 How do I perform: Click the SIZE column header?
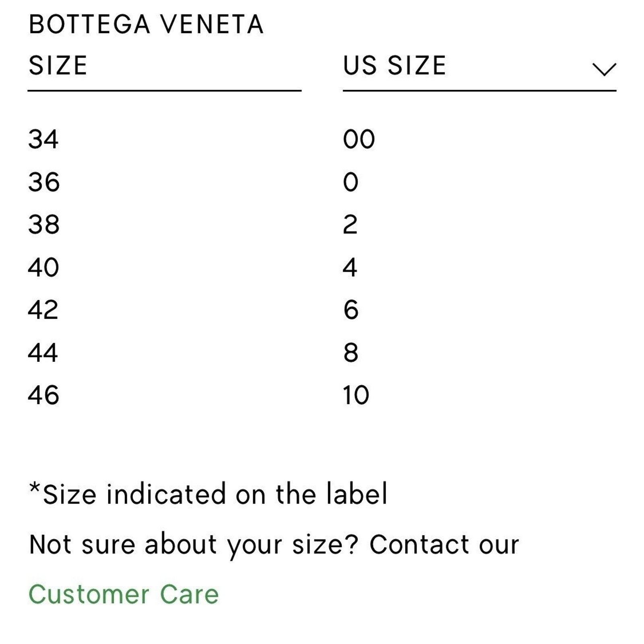tap(58, 66)
